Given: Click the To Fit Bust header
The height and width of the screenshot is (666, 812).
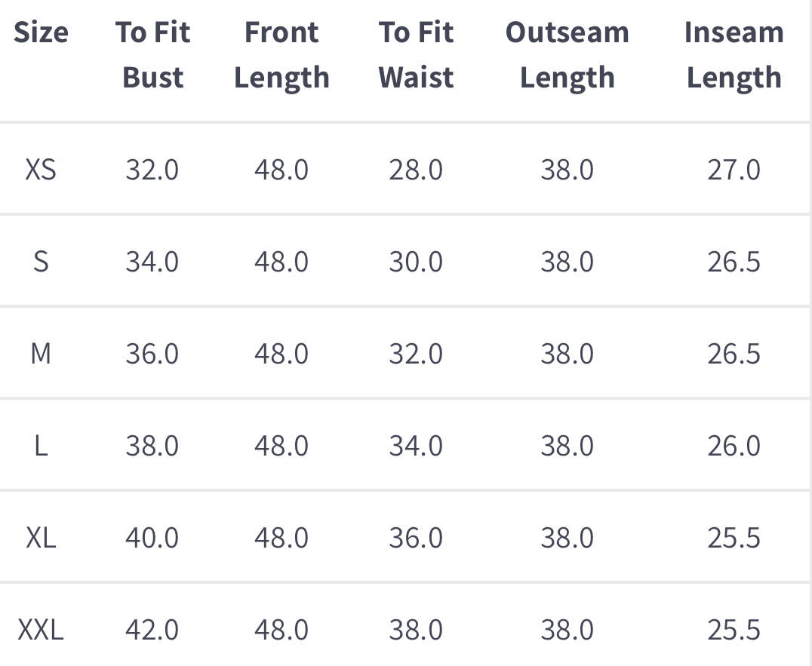Looking at the screenshot, I should 152,55.
